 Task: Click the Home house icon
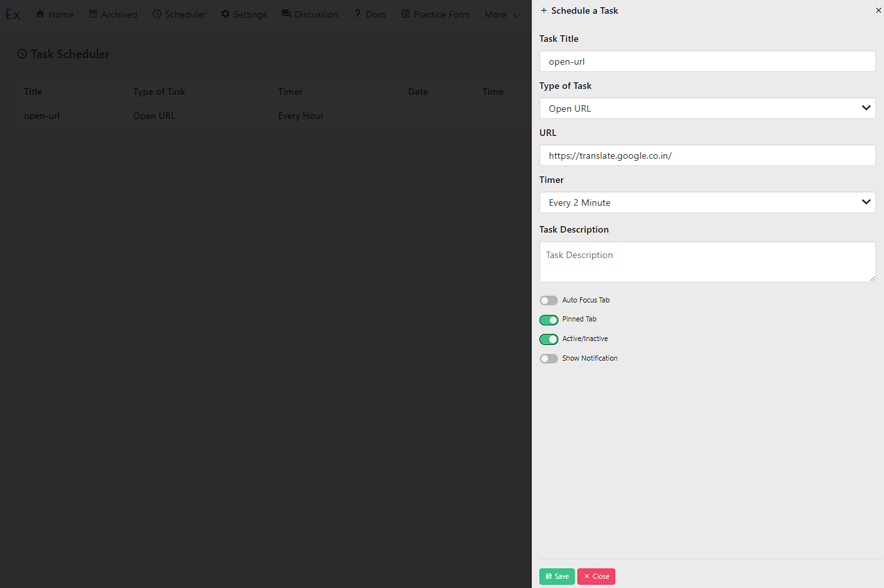pyautogui.click(x=40, y=14)
